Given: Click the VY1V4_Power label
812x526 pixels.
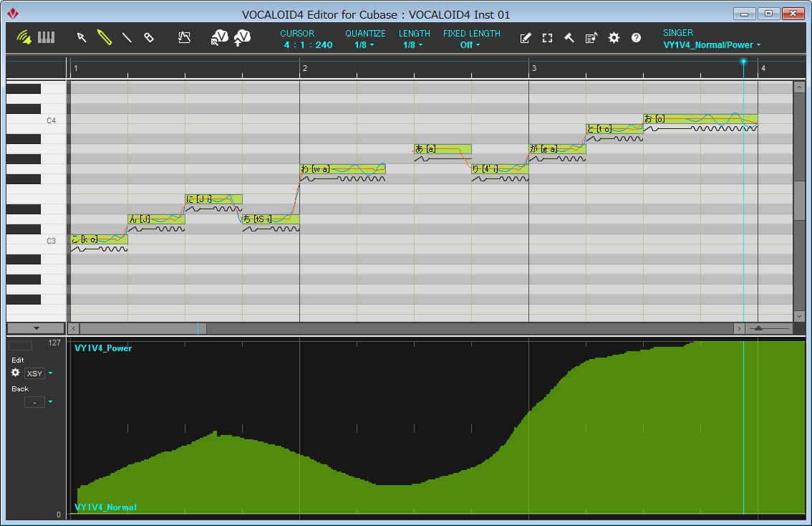Looking at the screenshot, I should tap(103, 348).
